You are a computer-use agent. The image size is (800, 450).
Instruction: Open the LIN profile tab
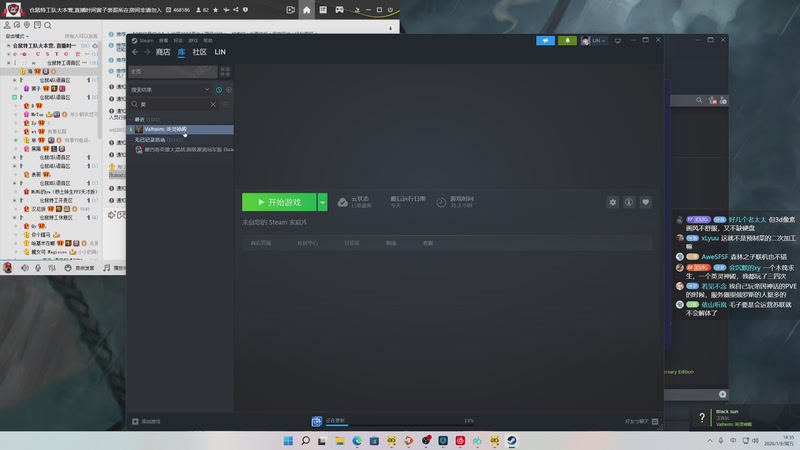[220, 52]
